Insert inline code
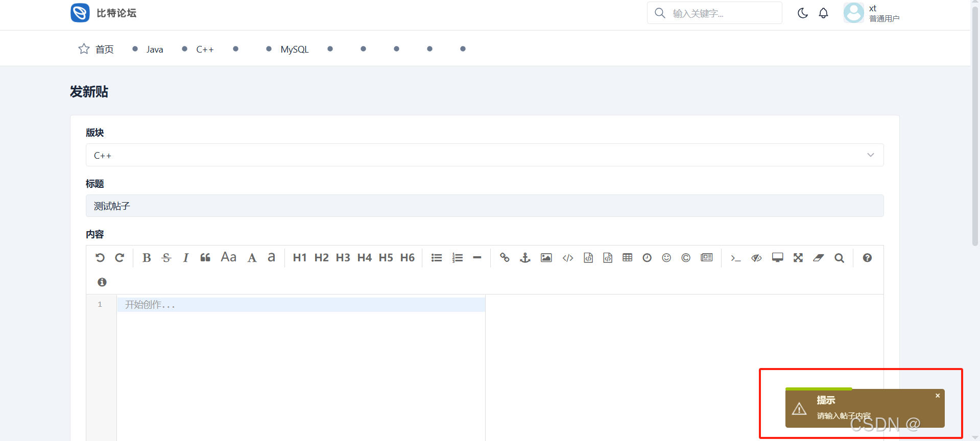 (568, 258)
